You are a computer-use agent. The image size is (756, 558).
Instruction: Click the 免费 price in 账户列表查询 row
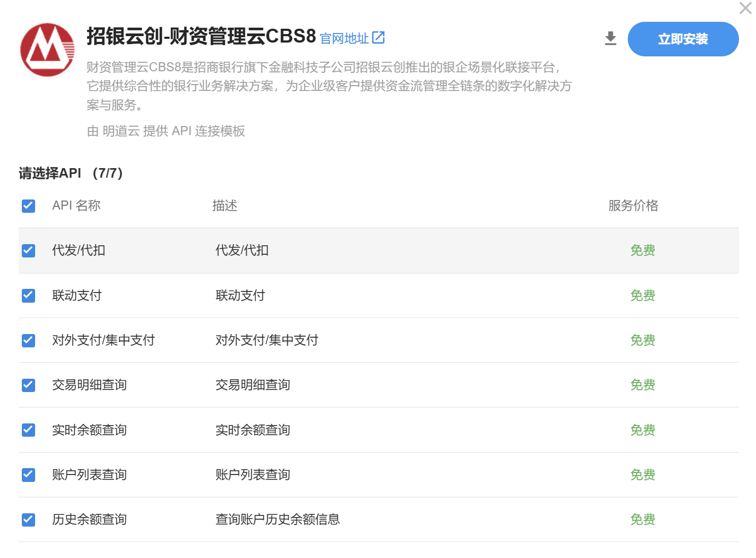(643, 474)
